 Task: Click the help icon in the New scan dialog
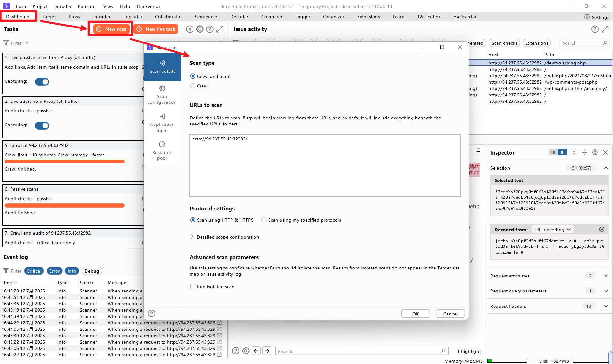point(152,314)
